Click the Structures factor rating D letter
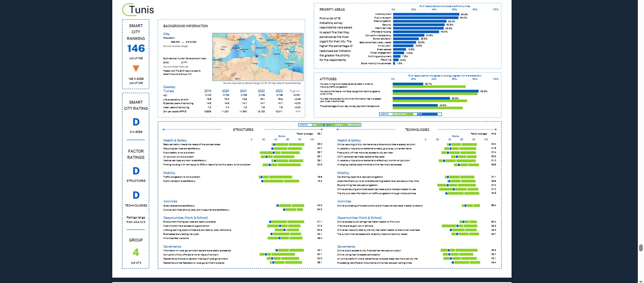644x283 pixels. (x=135, y=171)
